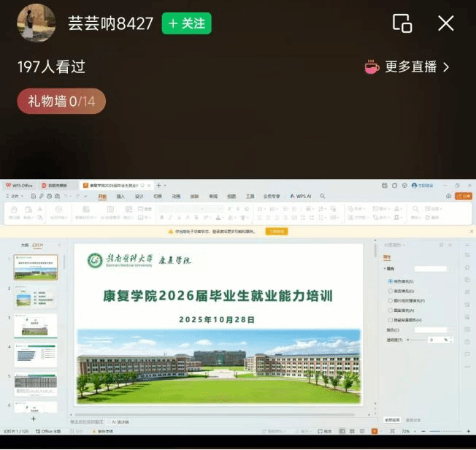
Task: Open 更多直播 more live streams
Action: [407, 67]
